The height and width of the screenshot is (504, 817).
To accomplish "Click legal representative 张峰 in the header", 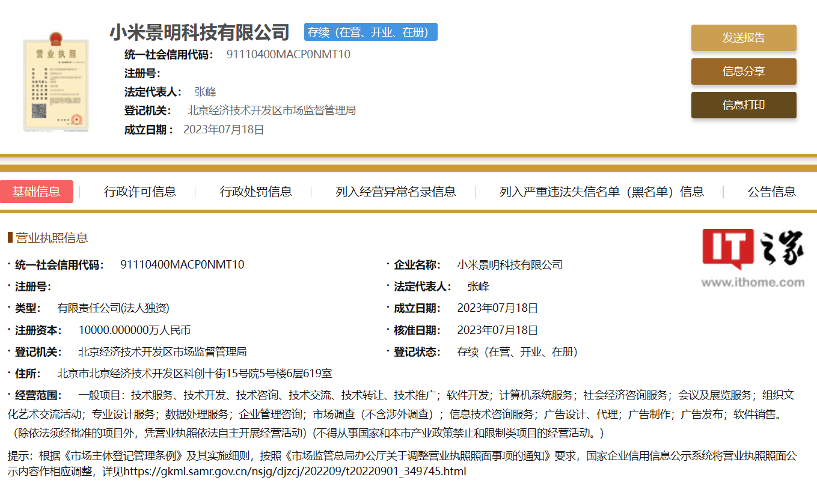I will click(x=205, y=92).
